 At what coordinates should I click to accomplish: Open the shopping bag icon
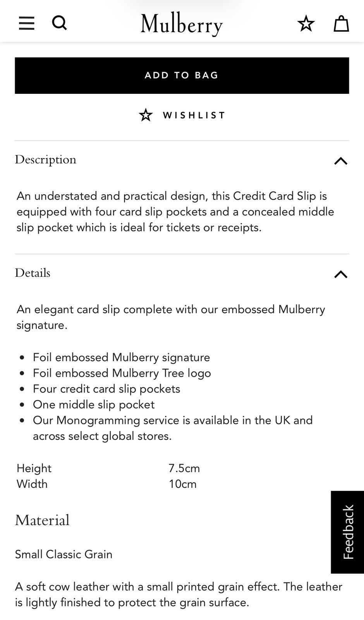[x=341, y=24]
